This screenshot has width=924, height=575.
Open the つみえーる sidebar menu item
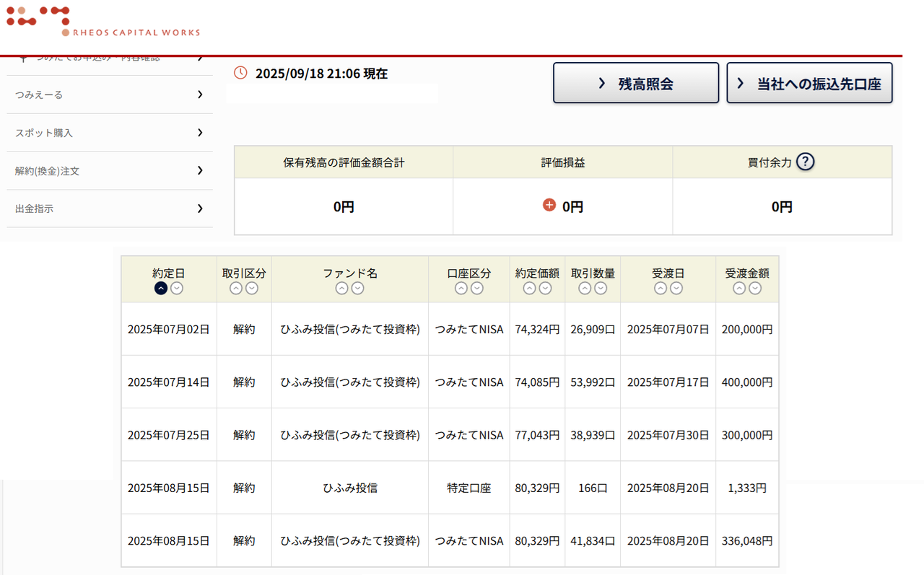[110, 95]
